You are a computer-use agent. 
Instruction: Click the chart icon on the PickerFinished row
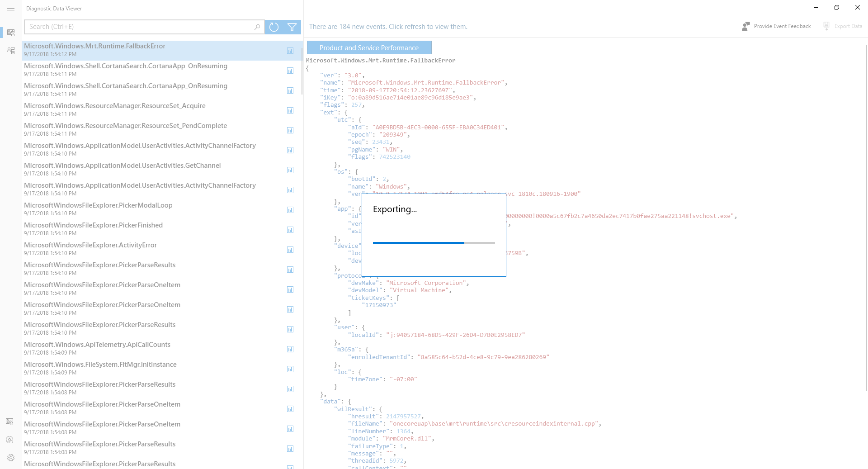tap(290, 230)
